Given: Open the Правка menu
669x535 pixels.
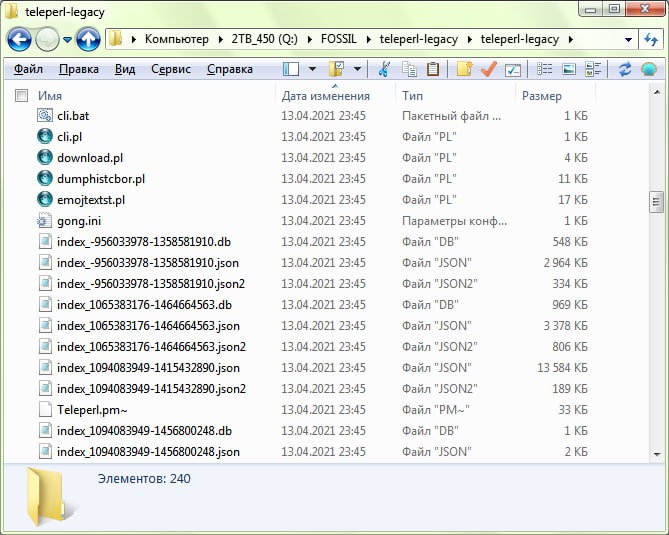Looking at the screenshot, I should (79, 69).
